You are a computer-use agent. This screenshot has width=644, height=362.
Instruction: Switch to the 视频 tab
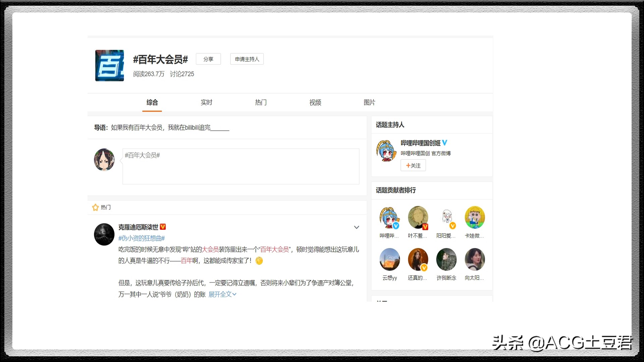[x=315, y=103]
